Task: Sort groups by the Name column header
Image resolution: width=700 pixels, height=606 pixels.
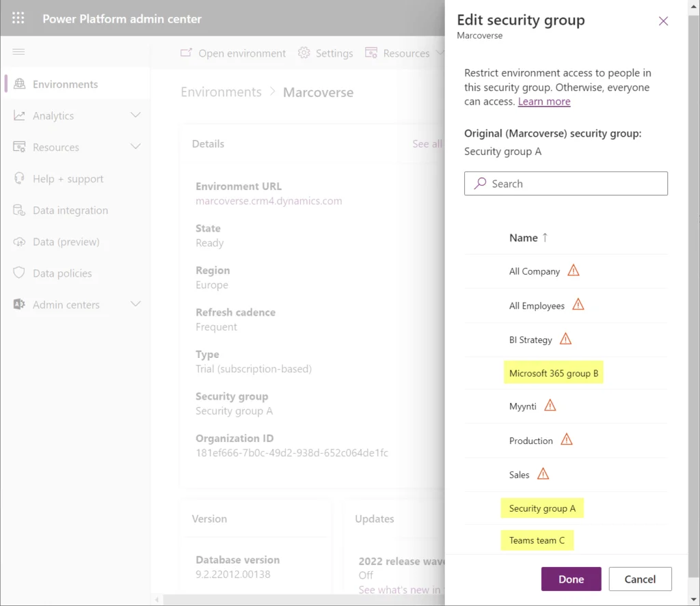Action: pos(524,238)
